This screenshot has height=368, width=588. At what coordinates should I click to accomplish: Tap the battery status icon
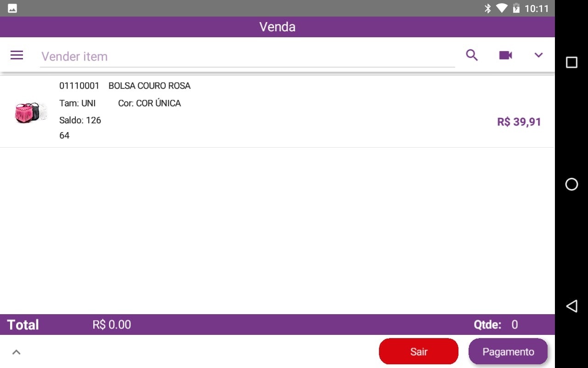pyautogui.click(x=516, y=8)
